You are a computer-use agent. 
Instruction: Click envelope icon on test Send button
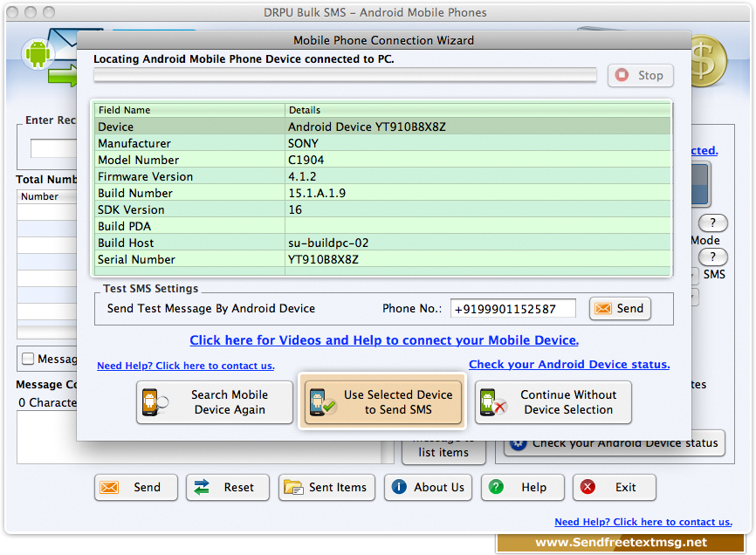coord(603,308)
